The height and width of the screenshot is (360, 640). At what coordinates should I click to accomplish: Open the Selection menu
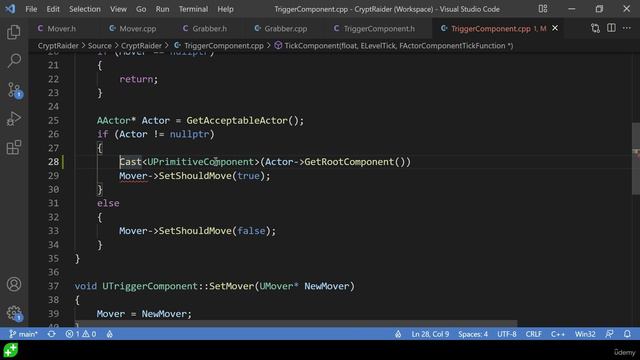pyautogui.click(x=84, y=9)
